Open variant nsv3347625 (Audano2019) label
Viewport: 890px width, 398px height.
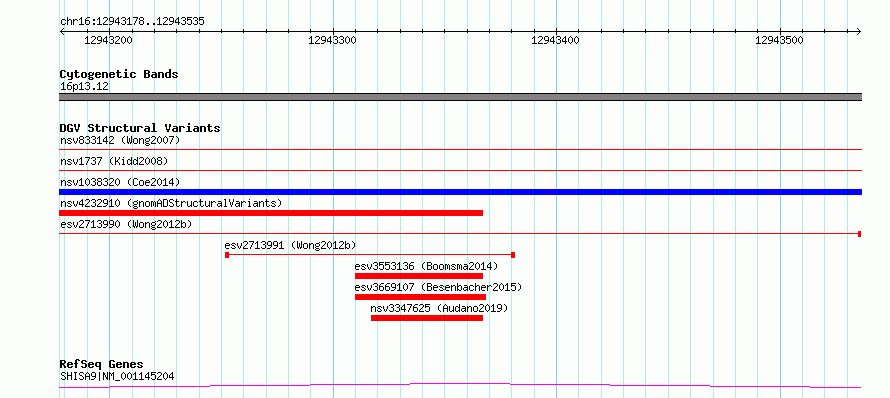tap(439, 308)
